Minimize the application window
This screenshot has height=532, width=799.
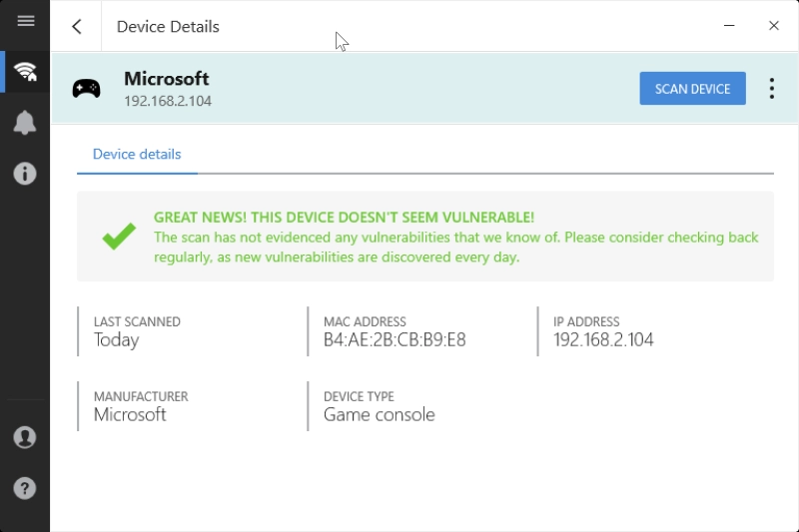pos(730,26)
